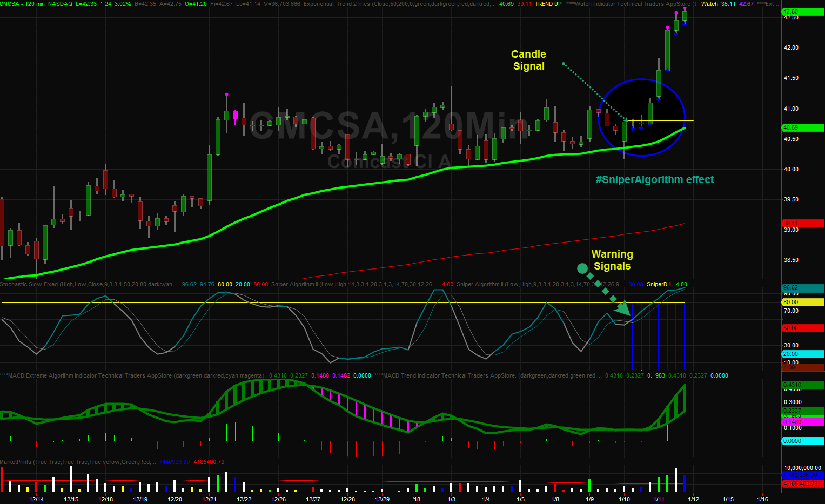The image size is (825, 504).
Task: Click the open value 'O=41.20'
Action: (196, 4)
